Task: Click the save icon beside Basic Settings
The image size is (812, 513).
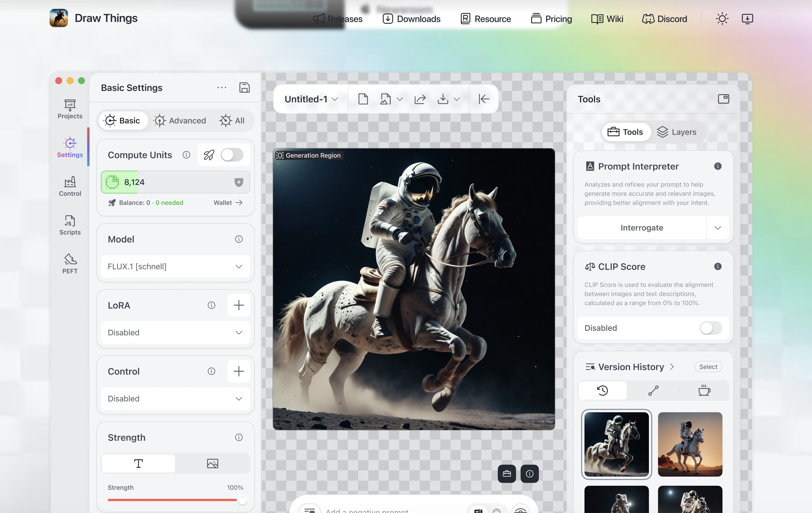Action: [244, 88]
